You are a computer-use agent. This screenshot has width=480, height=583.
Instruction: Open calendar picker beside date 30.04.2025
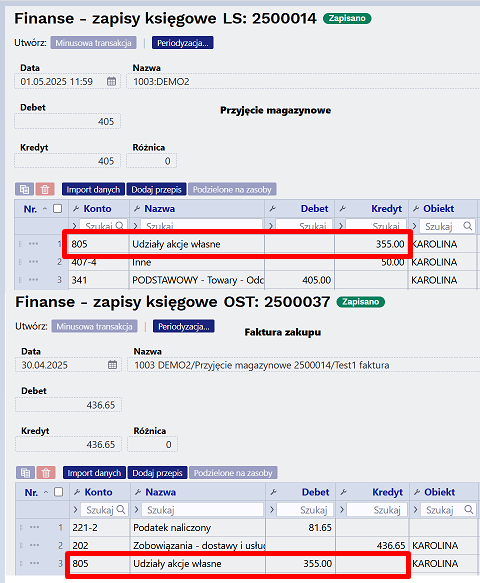point(112,365)
